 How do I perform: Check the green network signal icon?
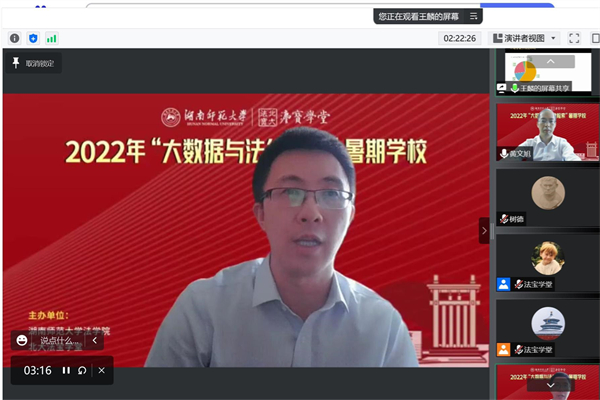pos(51,38)
